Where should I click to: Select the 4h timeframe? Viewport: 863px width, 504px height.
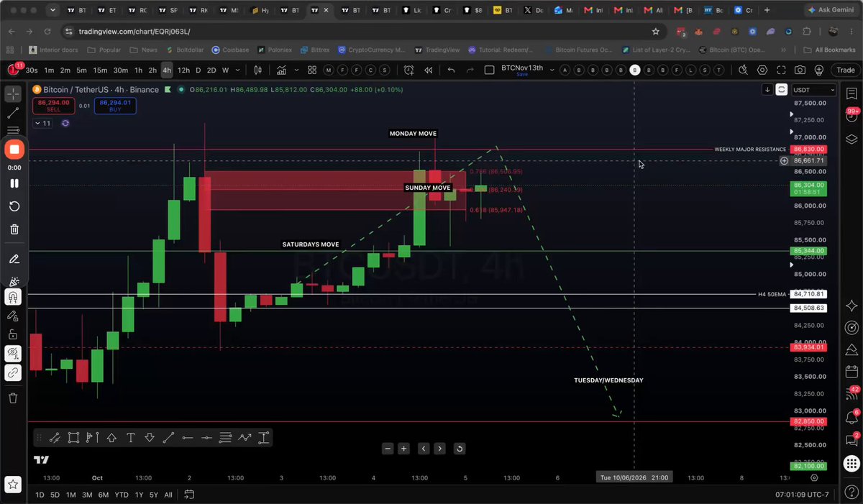[x=167, y=70]
